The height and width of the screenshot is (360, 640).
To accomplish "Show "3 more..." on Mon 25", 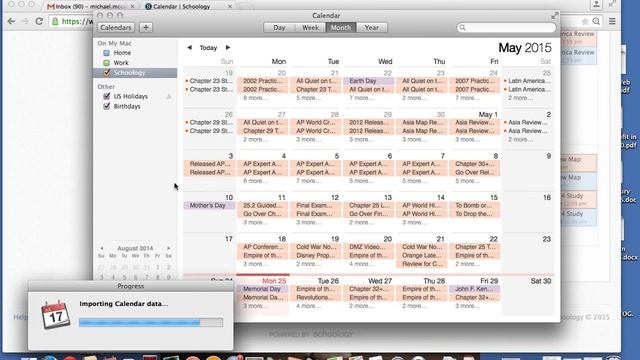I will coord(256,306).
